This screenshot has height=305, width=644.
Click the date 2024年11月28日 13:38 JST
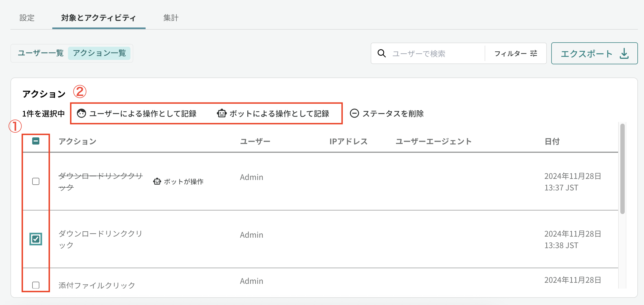pos(573,239)
